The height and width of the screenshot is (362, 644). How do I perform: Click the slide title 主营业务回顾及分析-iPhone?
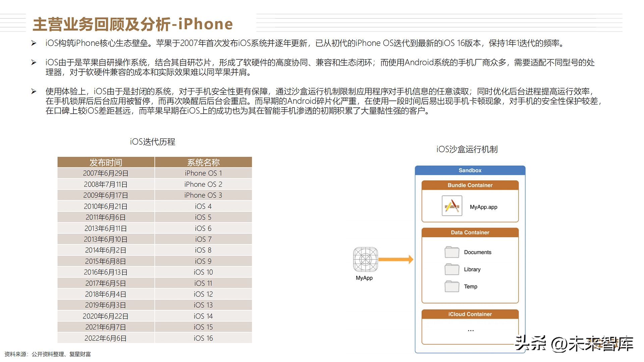(x=133, y=24)
